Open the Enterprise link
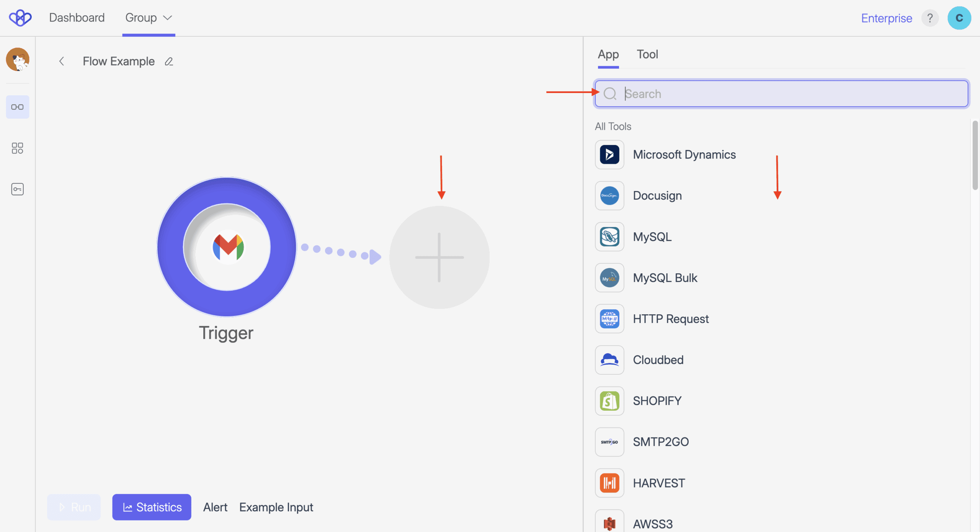980x532 pixels. 887,18
